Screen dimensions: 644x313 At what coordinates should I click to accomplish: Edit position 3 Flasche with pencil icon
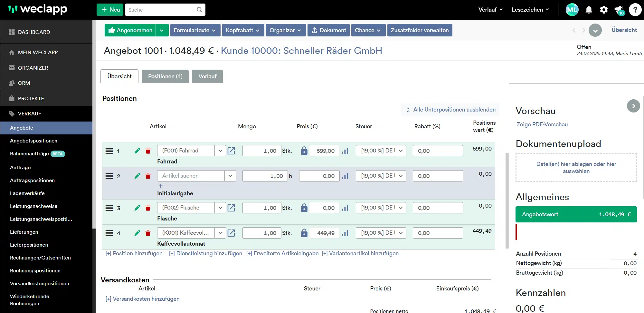[137, 208]
